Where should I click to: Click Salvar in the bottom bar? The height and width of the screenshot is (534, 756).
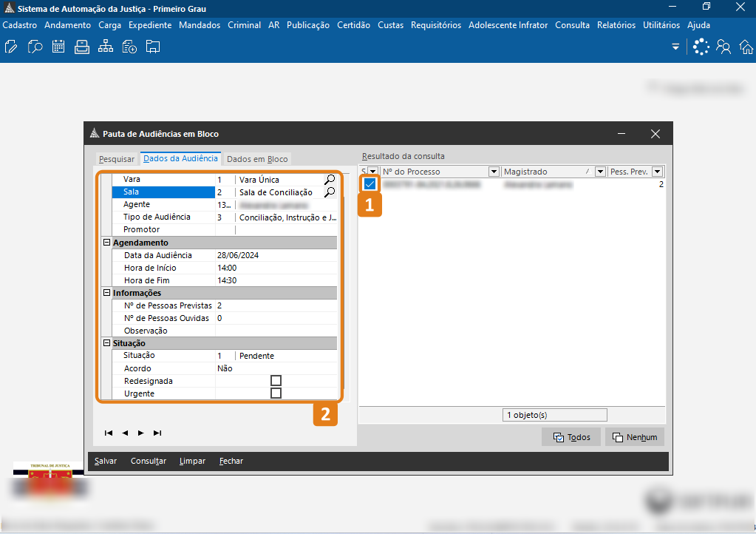tap(106, 461)
